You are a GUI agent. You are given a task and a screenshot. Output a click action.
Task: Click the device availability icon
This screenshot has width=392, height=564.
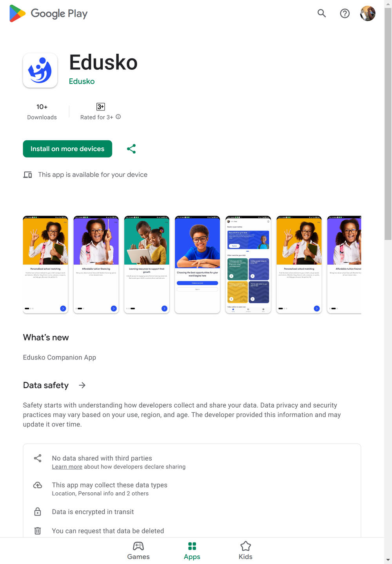click(27, 175)
